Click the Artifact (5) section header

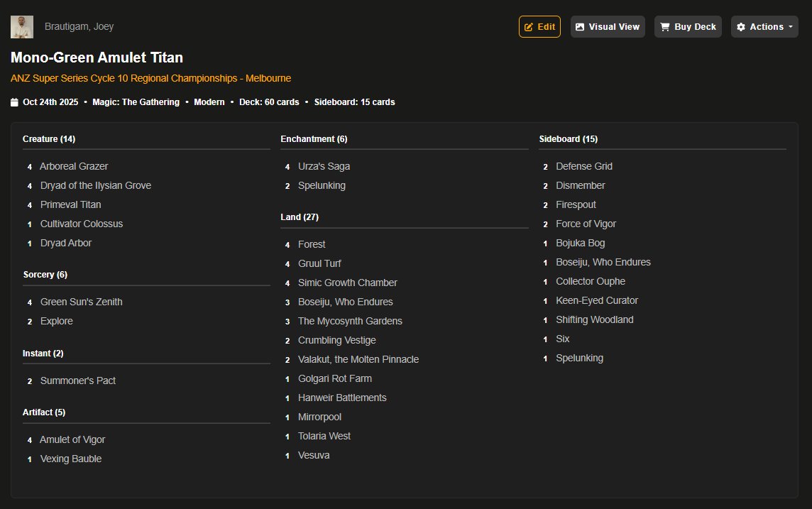coord(44,412)
